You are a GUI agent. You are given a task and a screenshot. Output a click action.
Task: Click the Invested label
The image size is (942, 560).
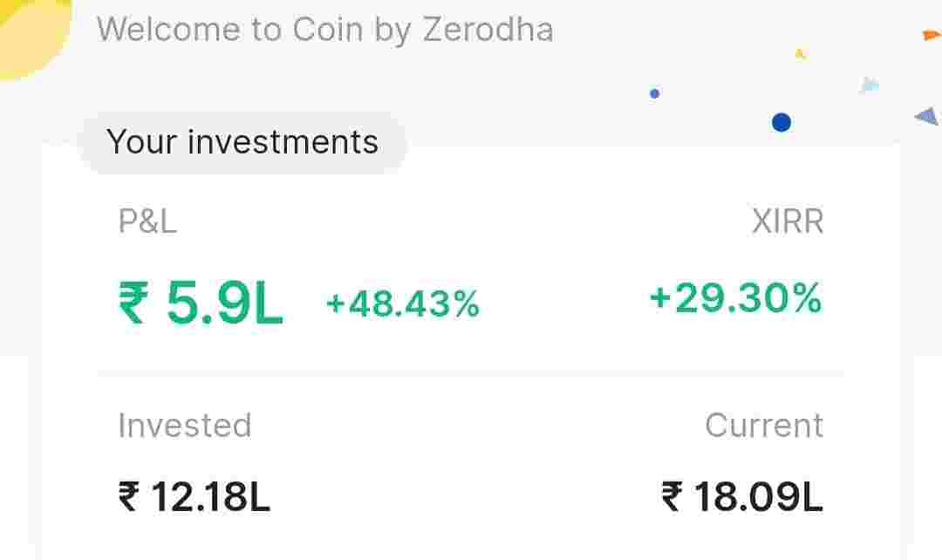coord(185,426)
